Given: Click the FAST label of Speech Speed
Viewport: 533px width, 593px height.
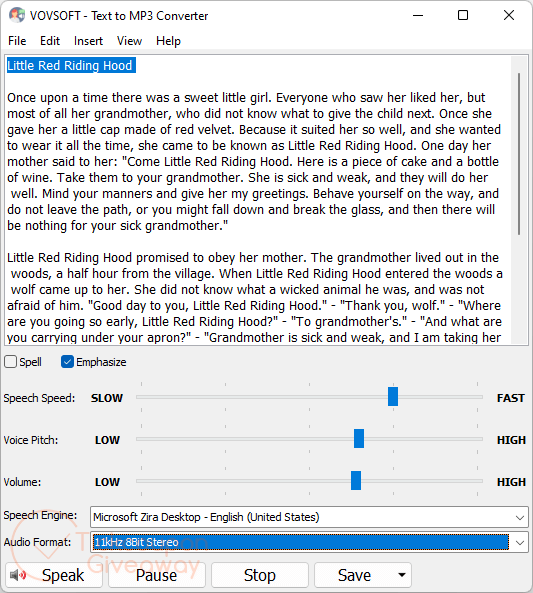Looking at the screenshot, I should 511,398.
